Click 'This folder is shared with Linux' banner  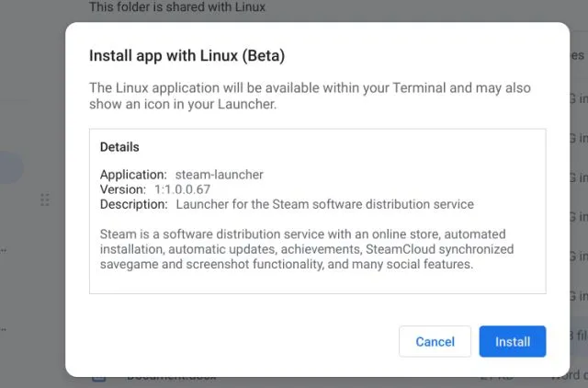pyautogui.click(x=177, y=7)
